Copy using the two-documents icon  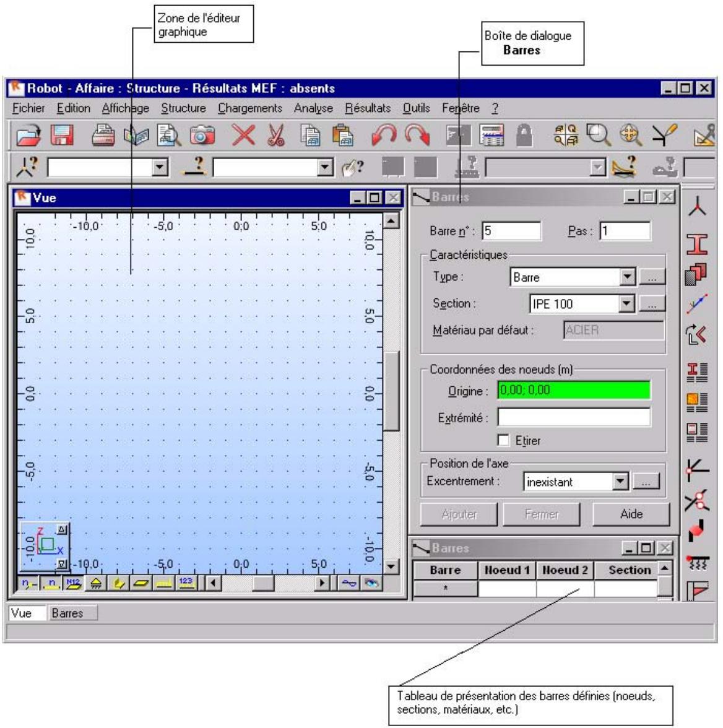(310, 136)
